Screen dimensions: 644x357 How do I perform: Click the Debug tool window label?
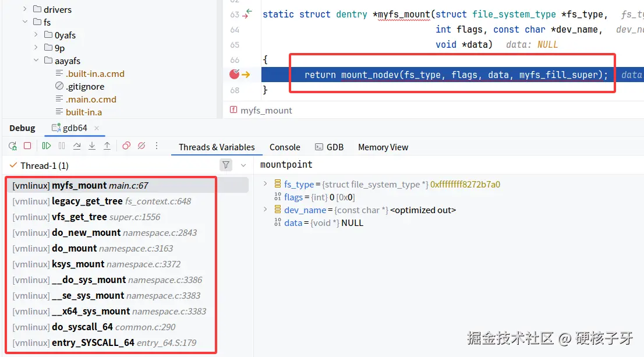click(22, 128)
